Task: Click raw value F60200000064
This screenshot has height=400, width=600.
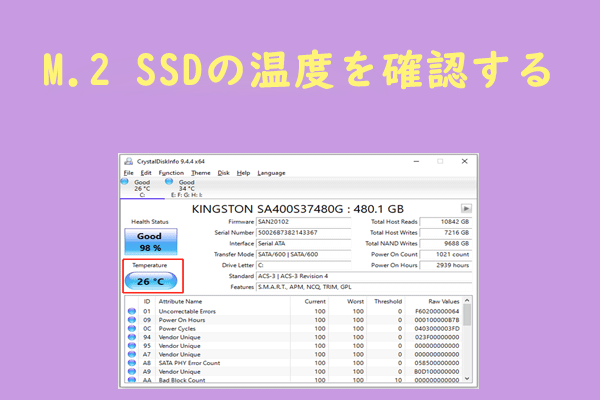Action: 437,311
